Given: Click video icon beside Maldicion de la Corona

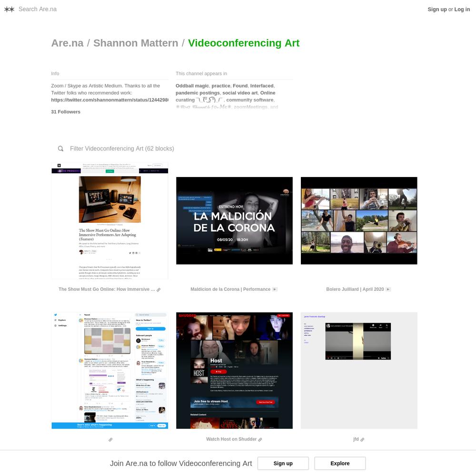Looking at the screenshot, I should [275, 289].
